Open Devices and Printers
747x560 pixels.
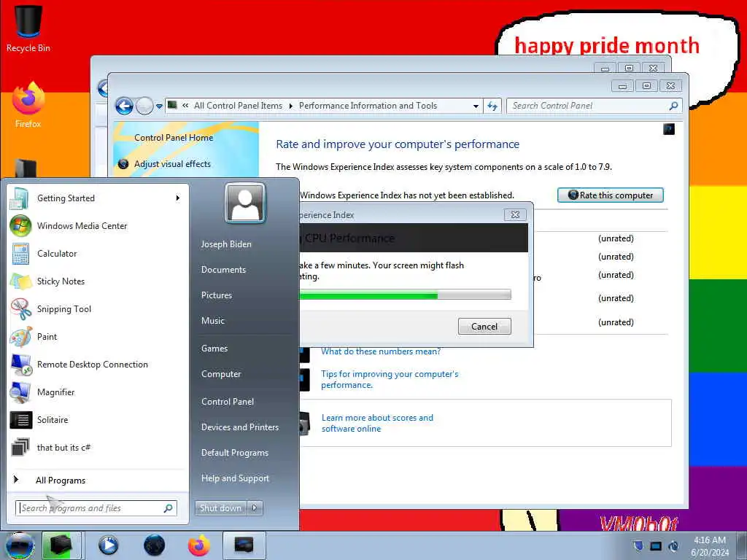coord(239,427)
